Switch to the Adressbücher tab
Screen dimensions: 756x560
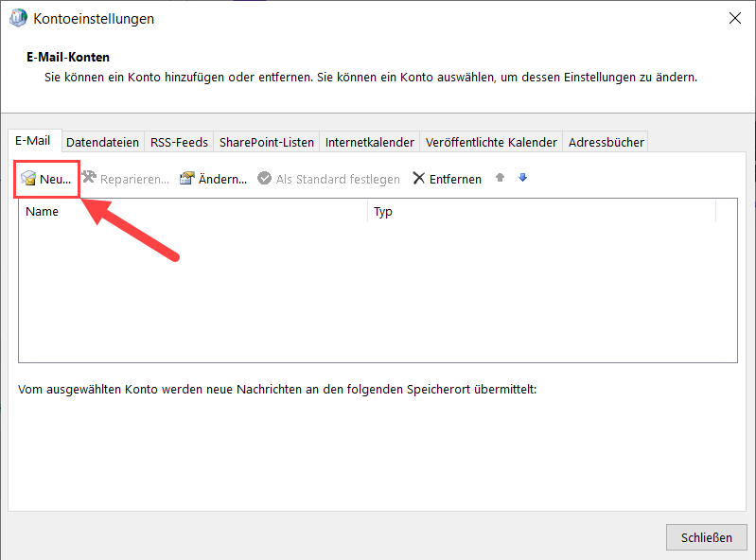(x=606, y=143)
